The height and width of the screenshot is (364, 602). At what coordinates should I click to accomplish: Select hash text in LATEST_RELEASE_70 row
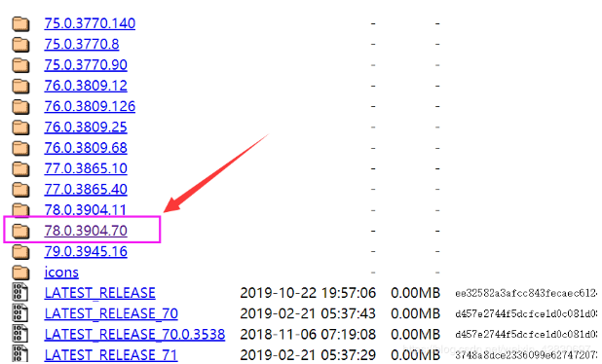click(526, 314)
